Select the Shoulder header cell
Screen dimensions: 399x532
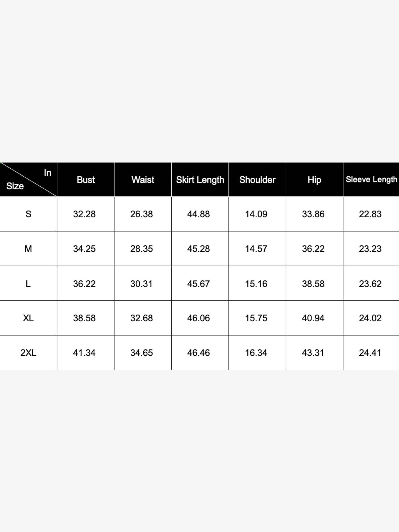point(257,180)
